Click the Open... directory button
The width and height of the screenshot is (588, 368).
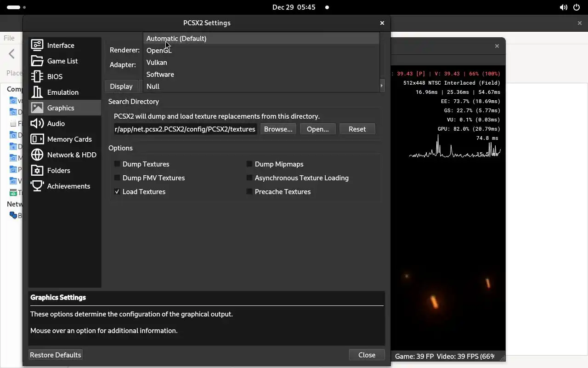pos(317,129)
